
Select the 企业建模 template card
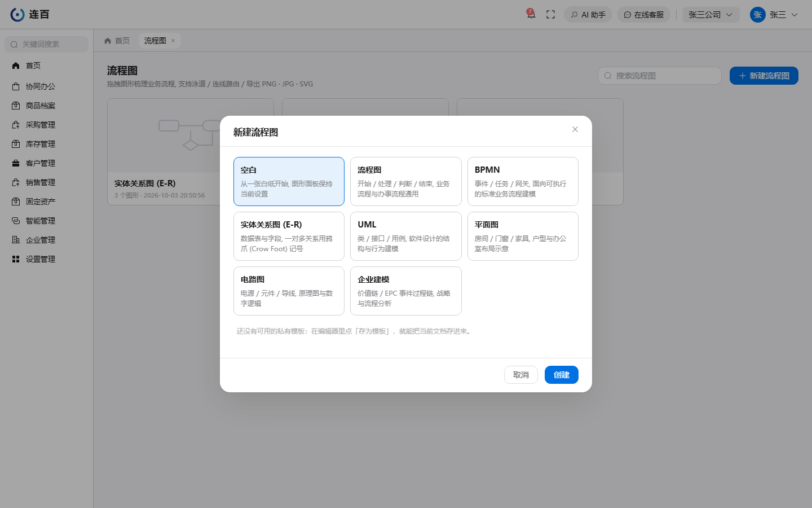(x=406, y=291)
